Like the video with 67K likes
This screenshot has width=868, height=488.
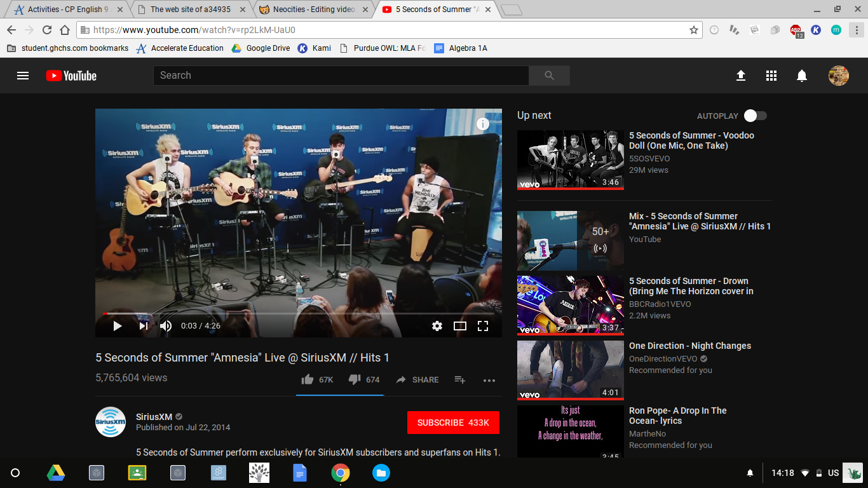(317, 379)
